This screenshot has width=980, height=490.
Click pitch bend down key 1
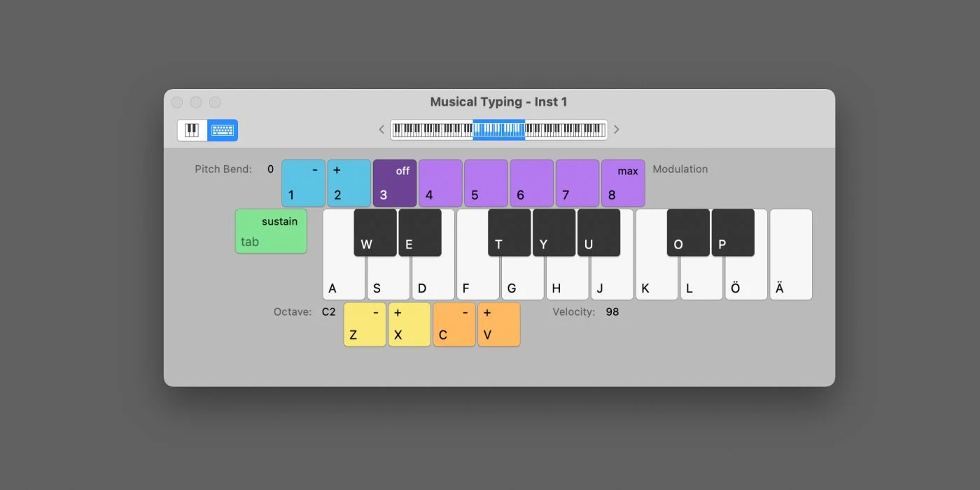pos(303,183)
